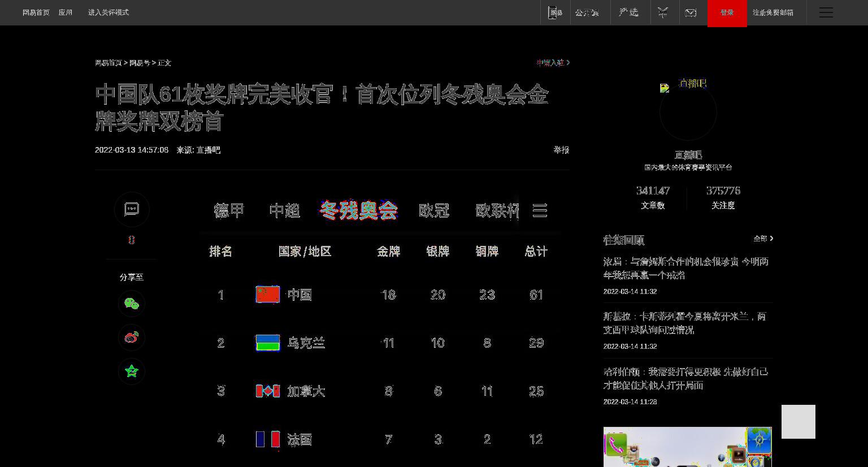This screenshot has width=868, height=467.
Task: Open 全部 past reviews expander
Action: [763, 239]
